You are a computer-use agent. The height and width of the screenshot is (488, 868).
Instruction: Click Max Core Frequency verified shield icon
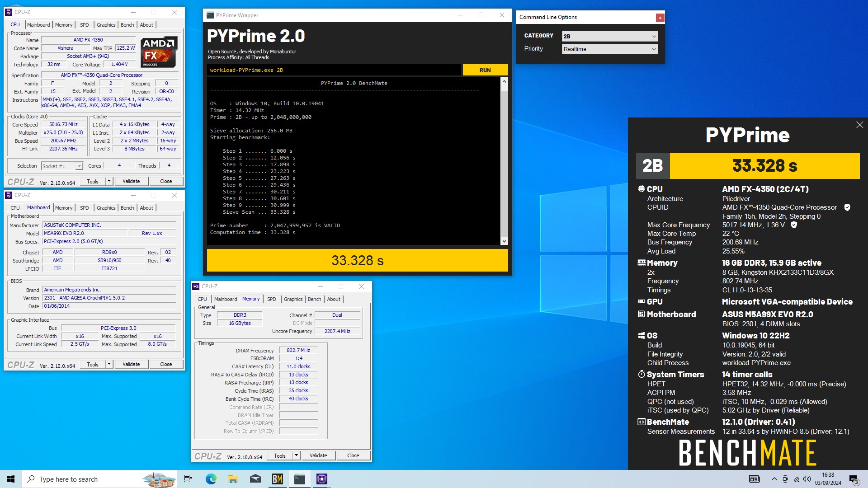794,225
